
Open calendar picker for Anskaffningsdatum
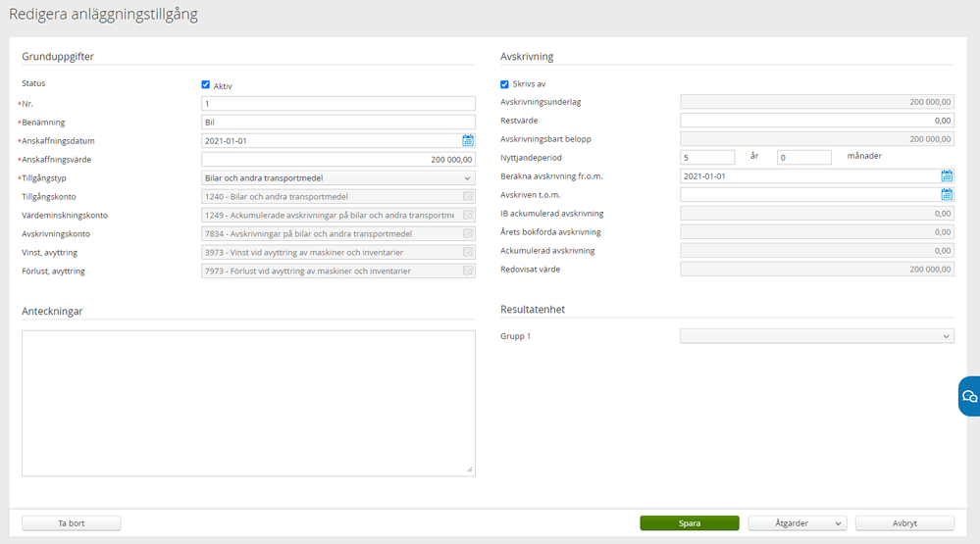pyautogui.click(x=468, y=141)
